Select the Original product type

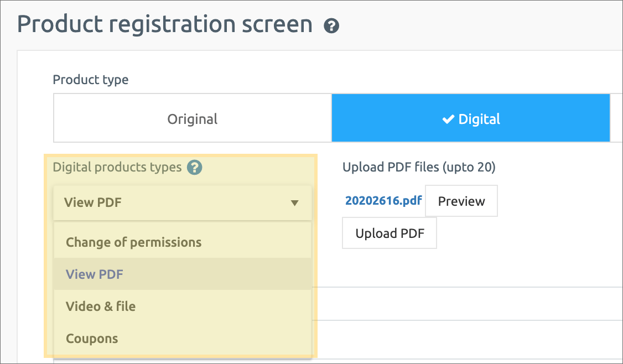[x=192, y=119]
